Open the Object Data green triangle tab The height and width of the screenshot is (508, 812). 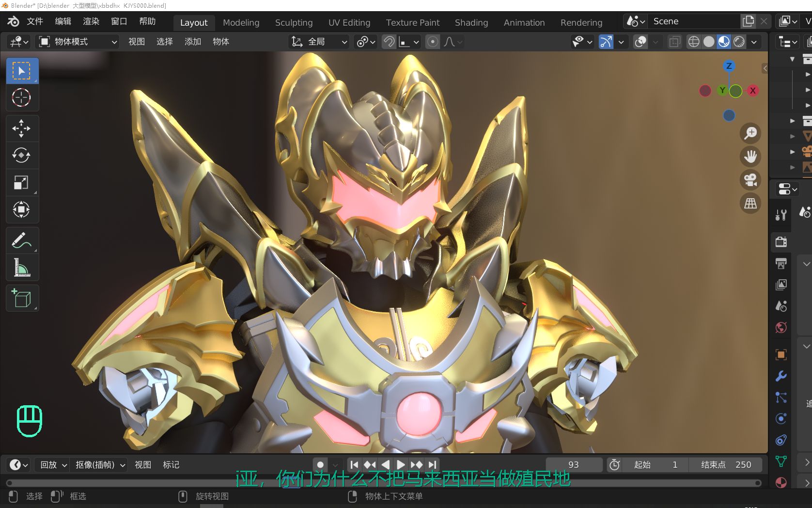pos(781,461)
